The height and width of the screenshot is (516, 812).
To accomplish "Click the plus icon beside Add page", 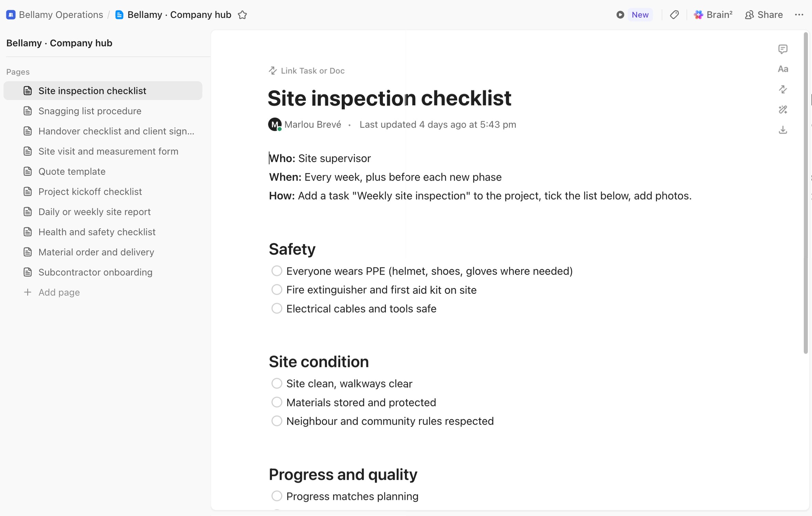I will pyautogui.click(x=28, y=292).
